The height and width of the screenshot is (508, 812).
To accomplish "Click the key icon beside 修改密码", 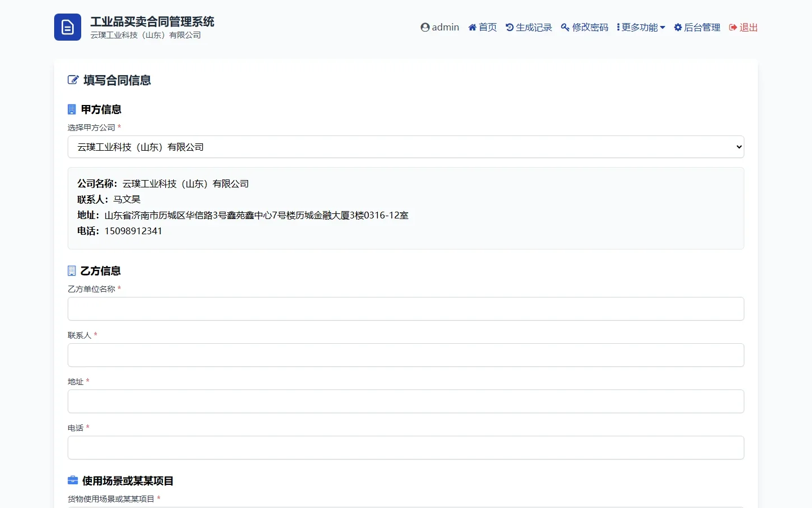I will [x=565, y=27].
